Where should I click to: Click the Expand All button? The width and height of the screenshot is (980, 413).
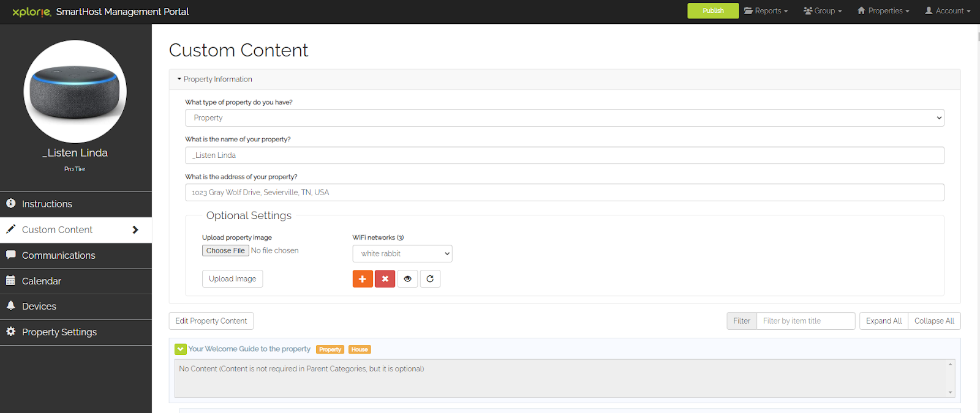[x=884, y=321]
